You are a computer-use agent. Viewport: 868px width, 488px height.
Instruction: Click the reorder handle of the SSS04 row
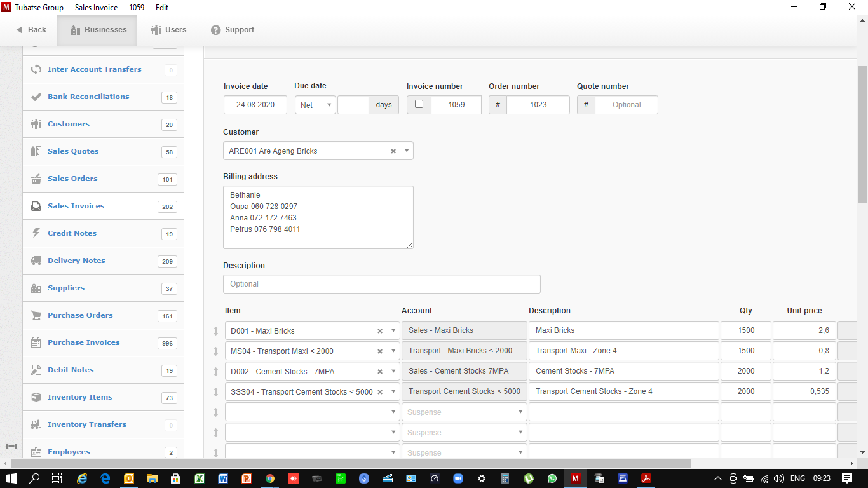(215, 392)
